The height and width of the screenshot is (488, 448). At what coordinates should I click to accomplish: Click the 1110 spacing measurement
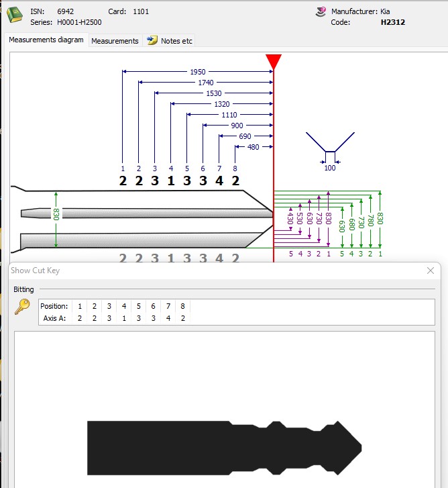point(229,115)
